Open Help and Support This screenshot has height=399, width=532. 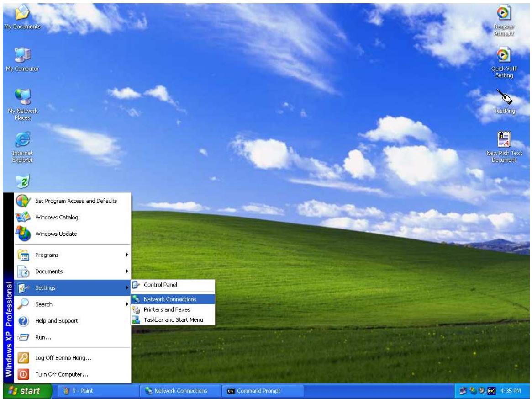[72, 321]
